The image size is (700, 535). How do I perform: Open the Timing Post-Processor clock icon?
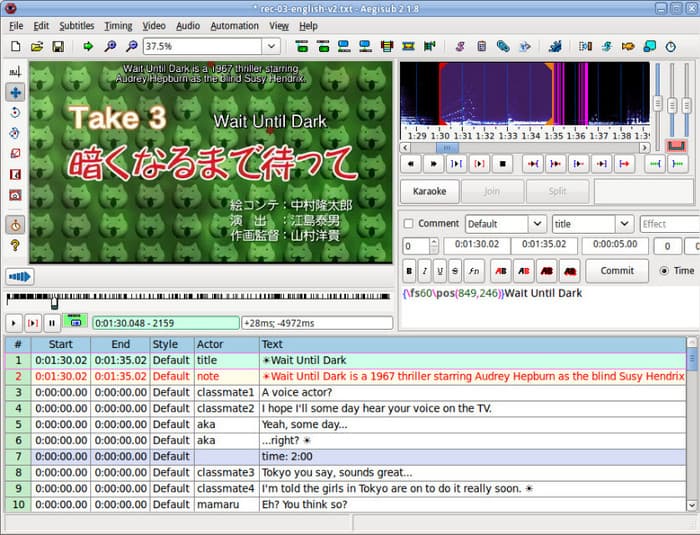671,46
